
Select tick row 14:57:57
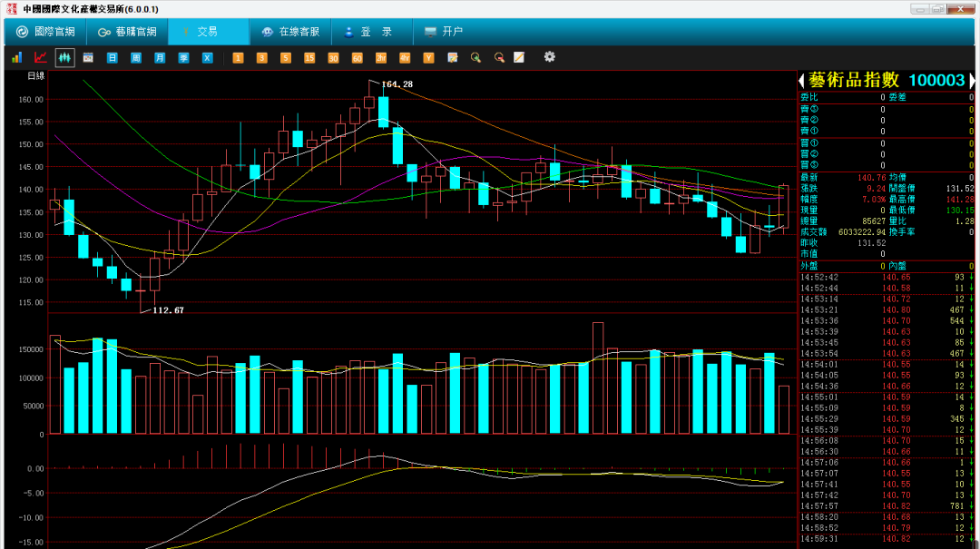pyautogui.click(x=887, y=506)
